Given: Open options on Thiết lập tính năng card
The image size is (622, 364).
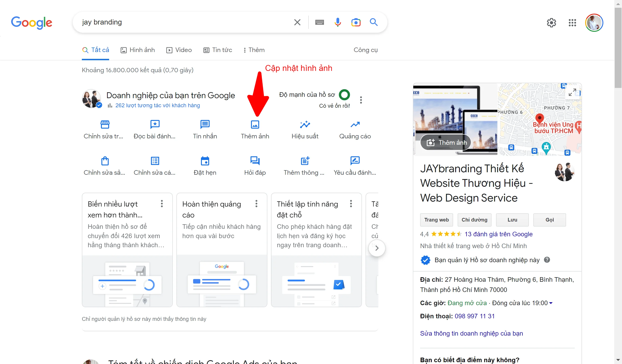Looking at the screenshot, I should pyautogui.click(x=351, y=204).
